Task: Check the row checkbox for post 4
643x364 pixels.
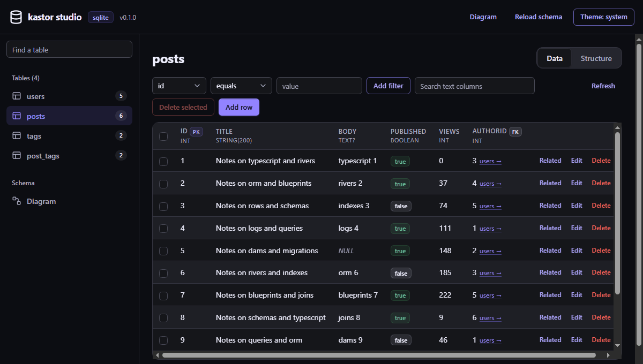Action: (x=163, y=229)
